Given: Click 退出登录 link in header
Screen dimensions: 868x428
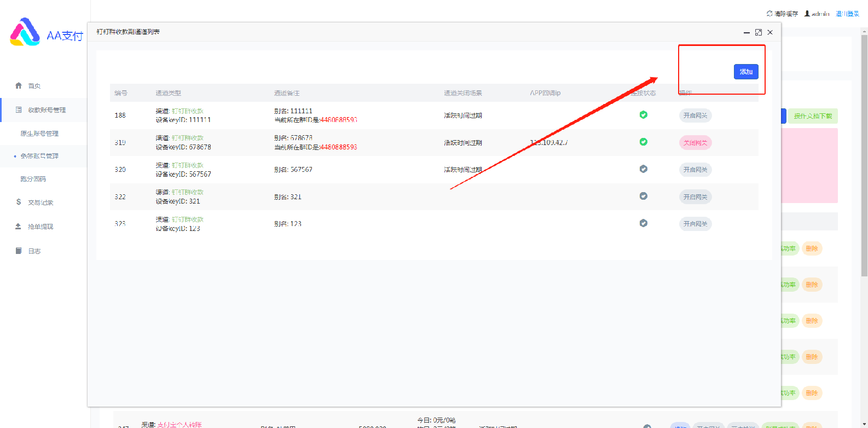Looking at the screenshot, I should (847, 14).
